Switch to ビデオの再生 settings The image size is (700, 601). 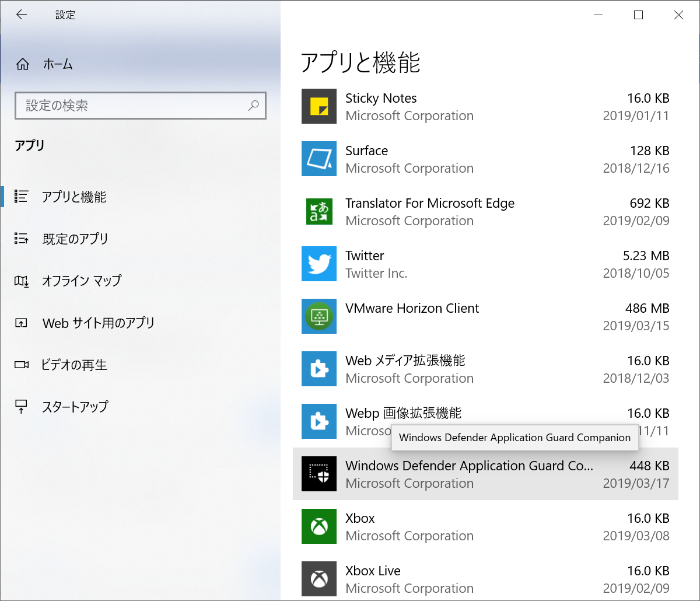point(140,365)
